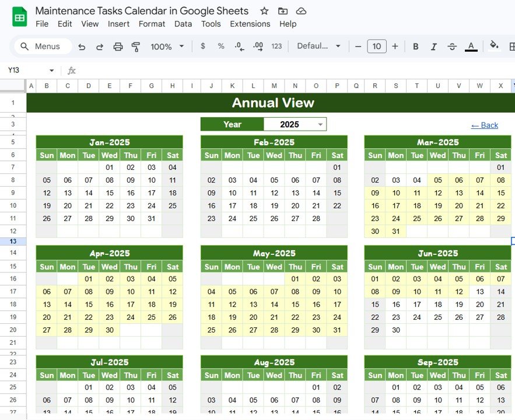
Task: Open the Insert menu
Action: 118,24
